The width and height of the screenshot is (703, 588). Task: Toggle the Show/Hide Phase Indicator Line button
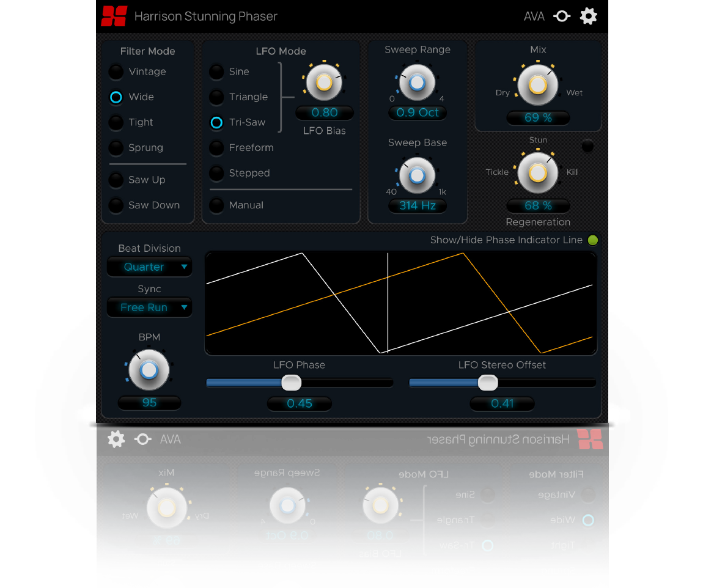pyautogui.click(x=592, y=240)
